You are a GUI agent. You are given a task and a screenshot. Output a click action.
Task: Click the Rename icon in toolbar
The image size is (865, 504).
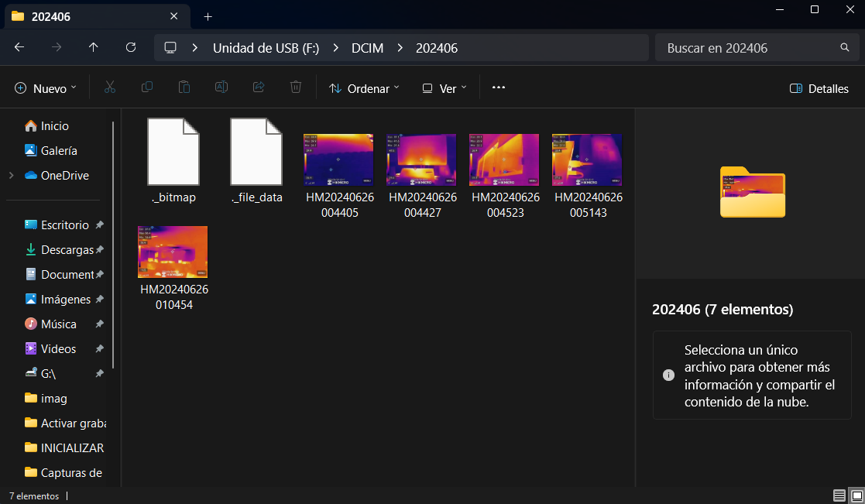pos(221,87)
